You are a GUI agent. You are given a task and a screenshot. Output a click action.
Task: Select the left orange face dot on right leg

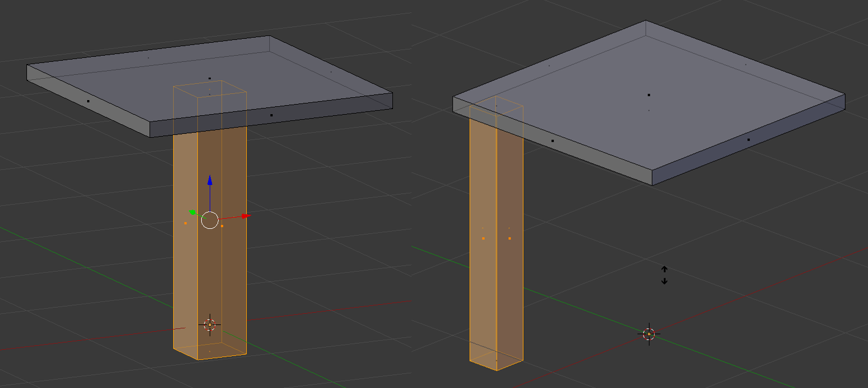483,238
